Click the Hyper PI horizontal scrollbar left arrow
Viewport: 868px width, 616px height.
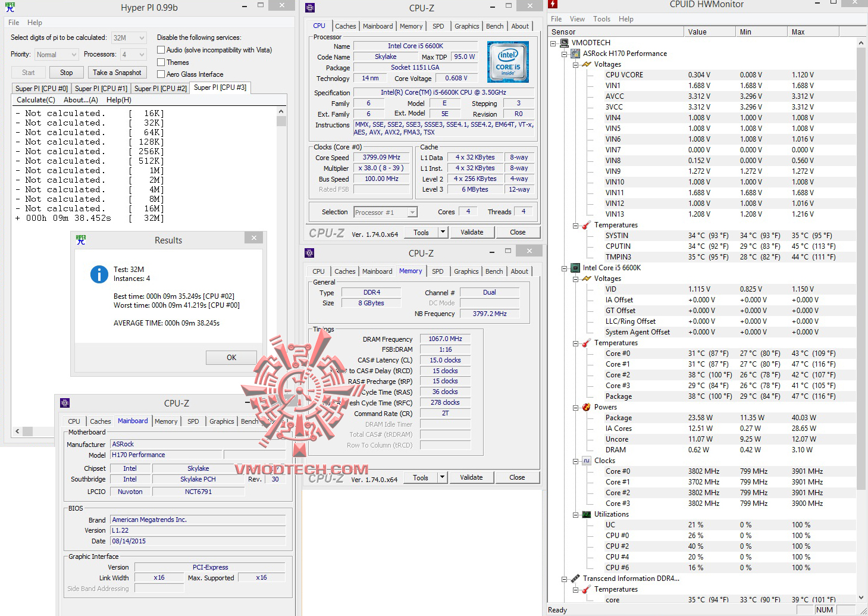click(x=17, y=431)
